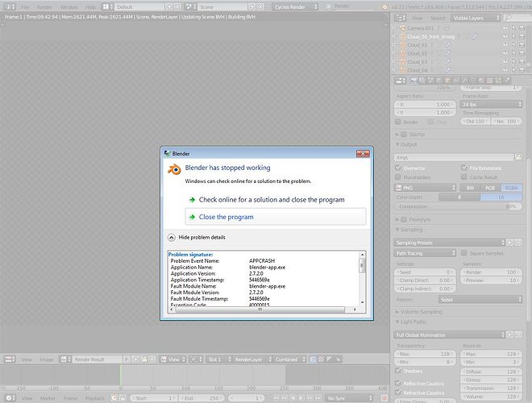This screenshot has height=403, width=532.
Task: Expand Cloud_00_front_strong in outliner
Action: click(394, 36)
